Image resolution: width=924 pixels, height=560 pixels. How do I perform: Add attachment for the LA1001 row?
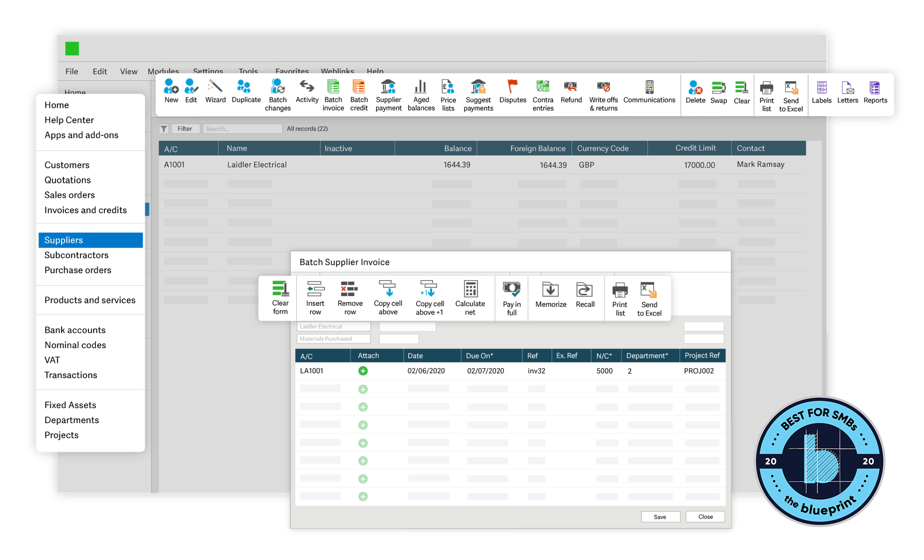(x=363, y=371)
